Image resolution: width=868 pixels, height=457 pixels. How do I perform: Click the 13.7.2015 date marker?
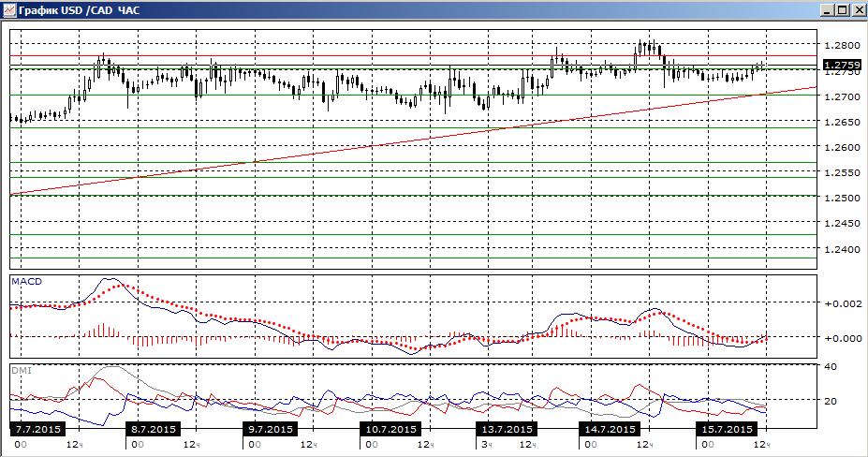(507, 429)
